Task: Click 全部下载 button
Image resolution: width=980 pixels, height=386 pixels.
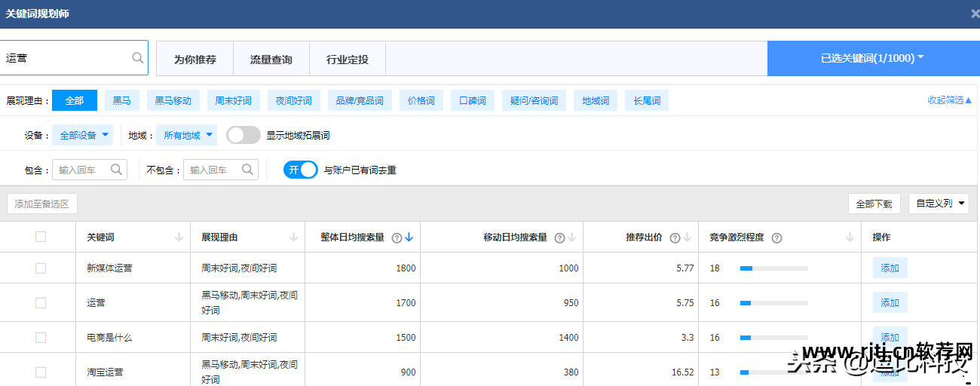Action: (874, 204)
